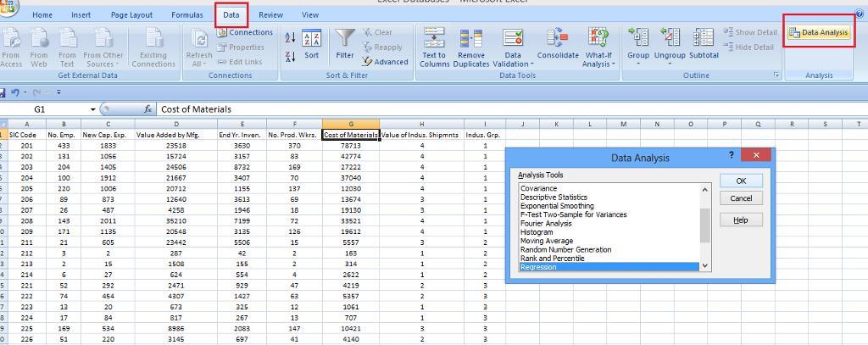Open From Other Sources menu

(103, 47)
